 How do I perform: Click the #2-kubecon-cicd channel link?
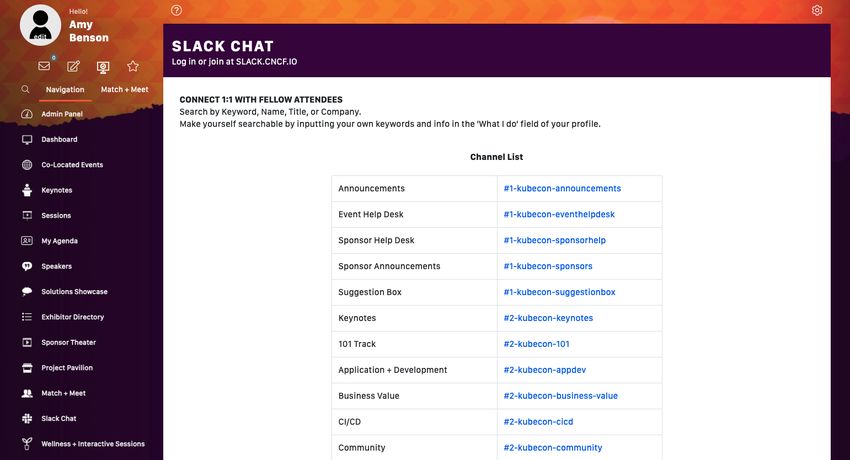point(538,422)
